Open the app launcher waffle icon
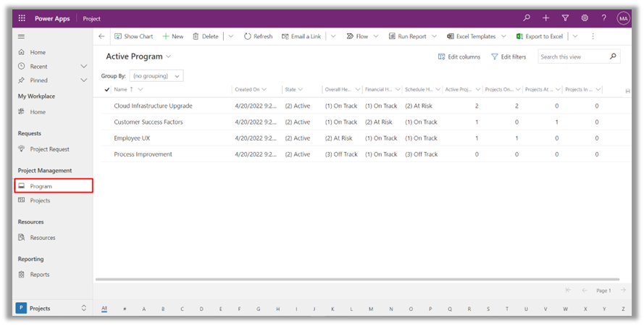644x326 pixels. coord(22,19)
